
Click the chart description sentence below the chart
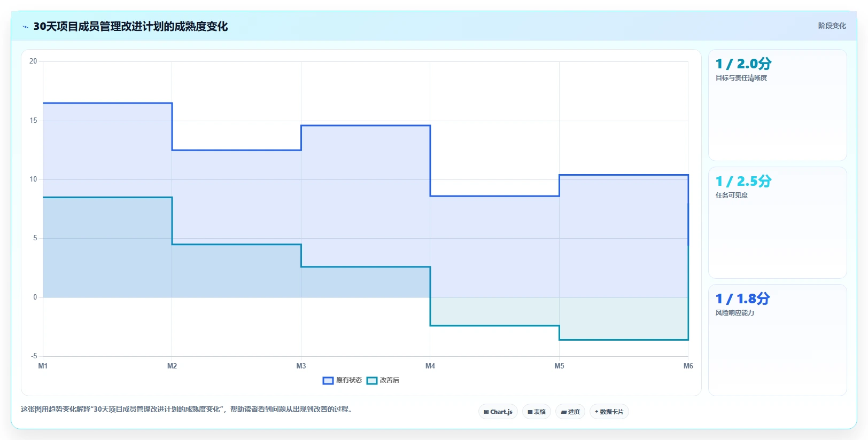click(186, 410)
